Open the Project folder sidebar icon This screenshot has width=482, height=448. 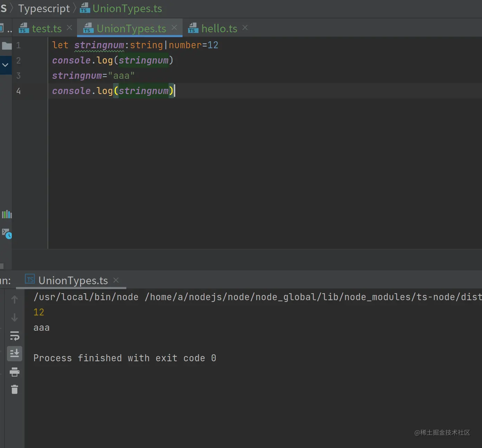click(7, 45)
